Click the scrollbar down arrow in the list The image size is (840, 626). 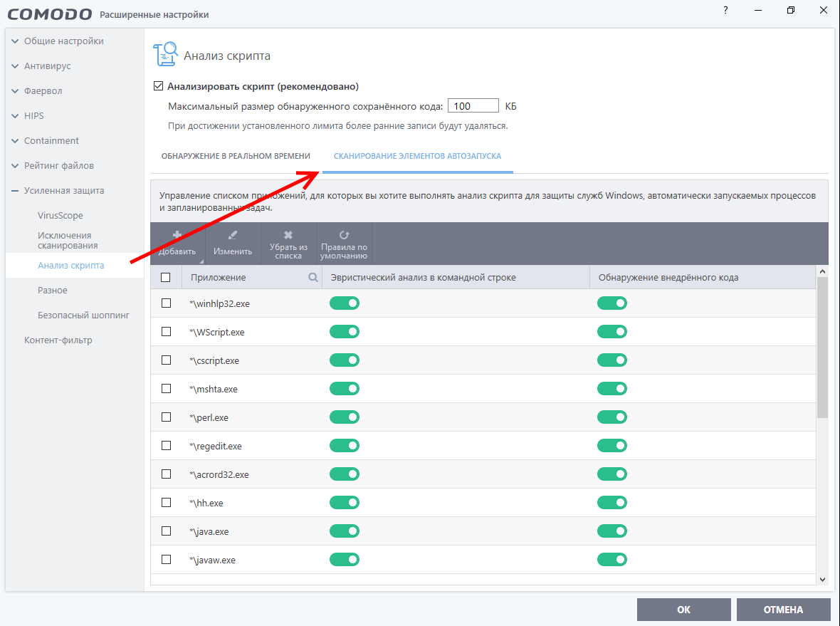pyautogui.click(x=823, y=580)
